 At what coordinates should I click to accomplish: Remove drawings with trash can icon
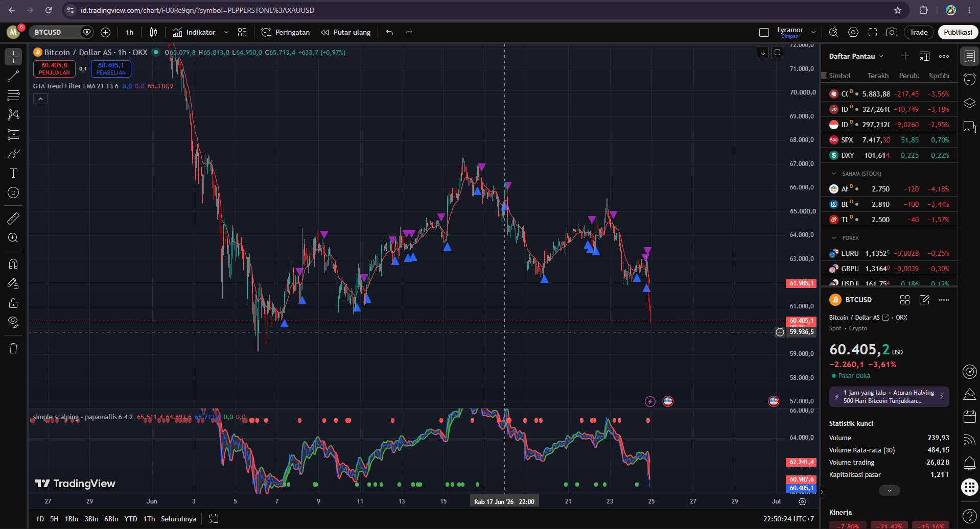13,348
